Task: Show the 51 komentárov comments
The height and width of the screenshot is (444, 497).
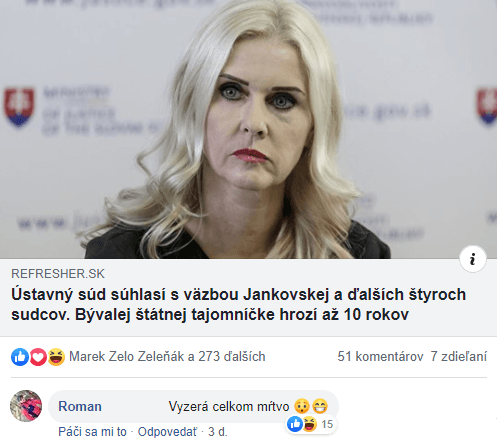Action: pos(380,356)
